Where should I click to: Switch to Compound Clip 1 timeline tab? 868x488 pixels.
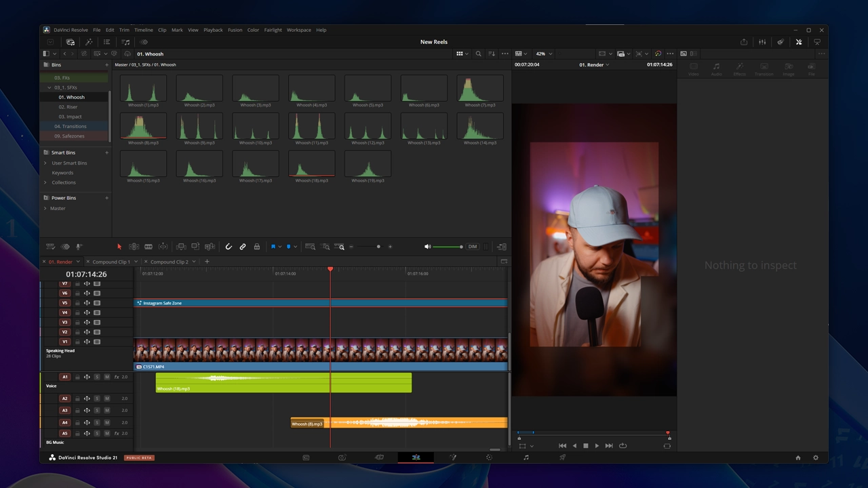click(x=111, y=262)
